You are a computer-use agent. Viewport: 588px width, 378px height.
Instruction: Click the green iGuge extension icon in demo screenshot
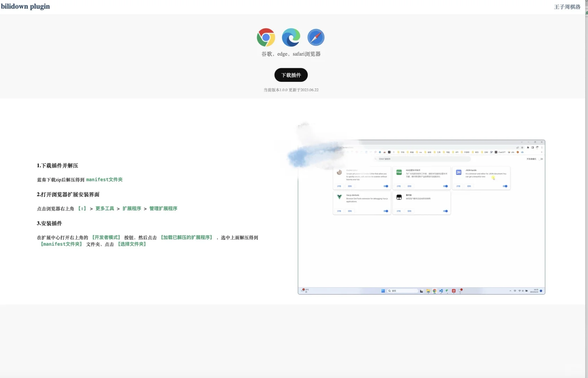(399, 172)
